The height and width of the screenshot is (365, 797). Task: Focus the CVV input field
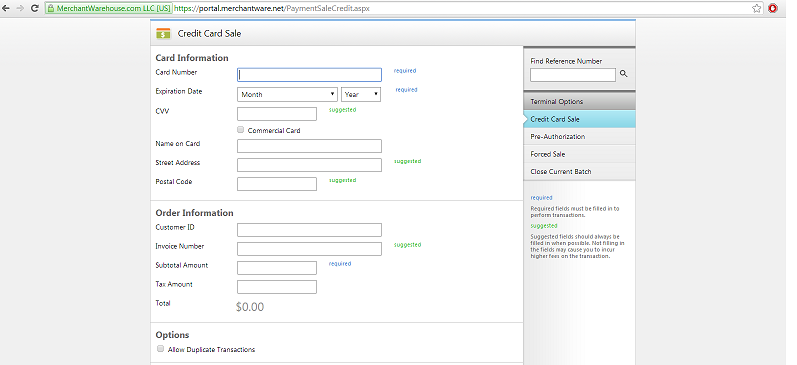point(277,114)
